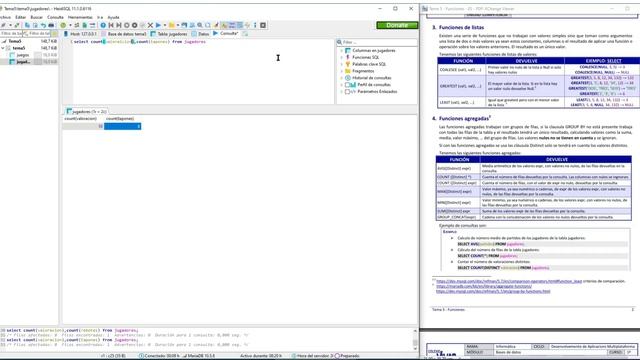Open the session manager icon in HeidiSQL toolbar

pyautogui.click(x=3, y=25)
